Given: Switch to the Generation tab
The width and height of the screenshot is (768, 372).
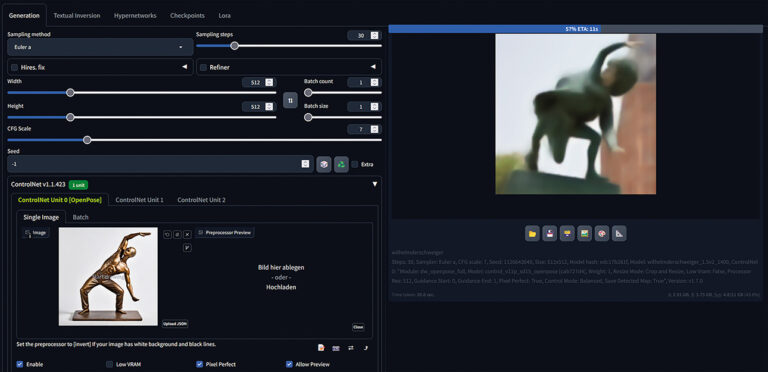Looking at the screenshot, I should 24,15.
